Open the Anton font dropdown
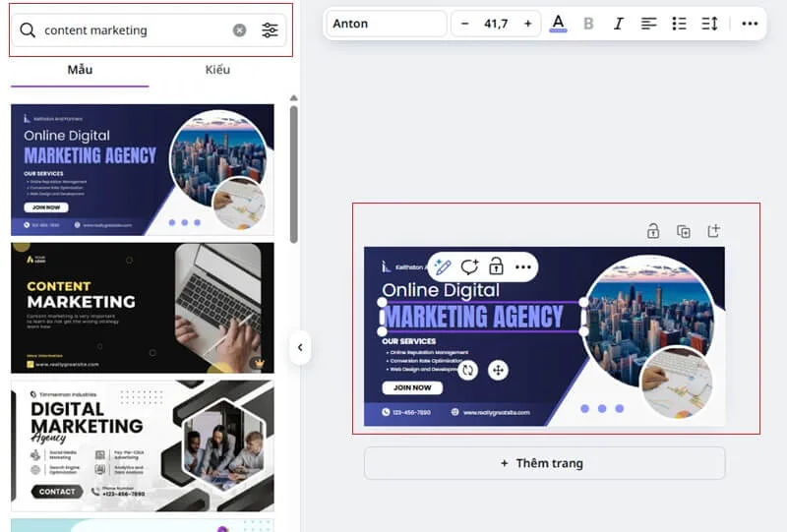 click(387, 24)
